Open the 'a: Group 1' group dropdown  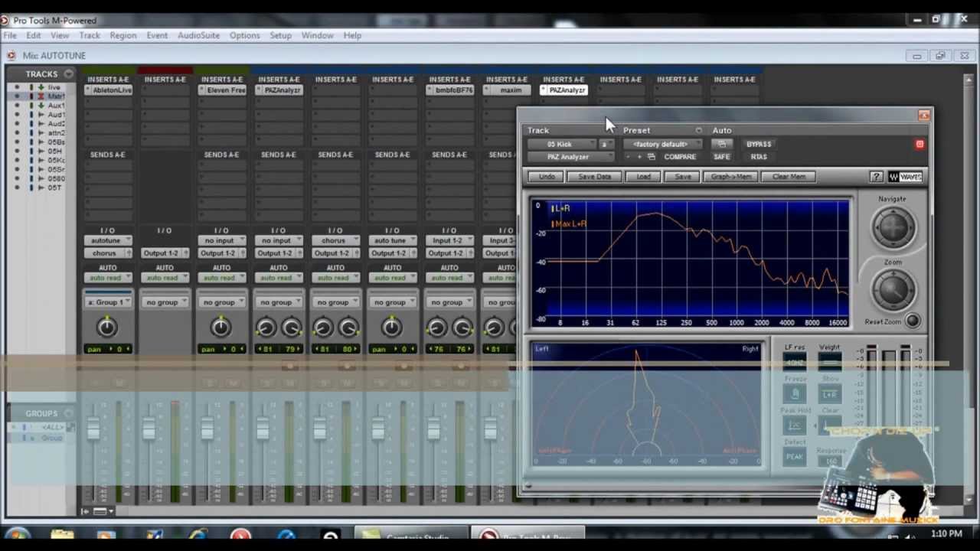coord(108,302)
